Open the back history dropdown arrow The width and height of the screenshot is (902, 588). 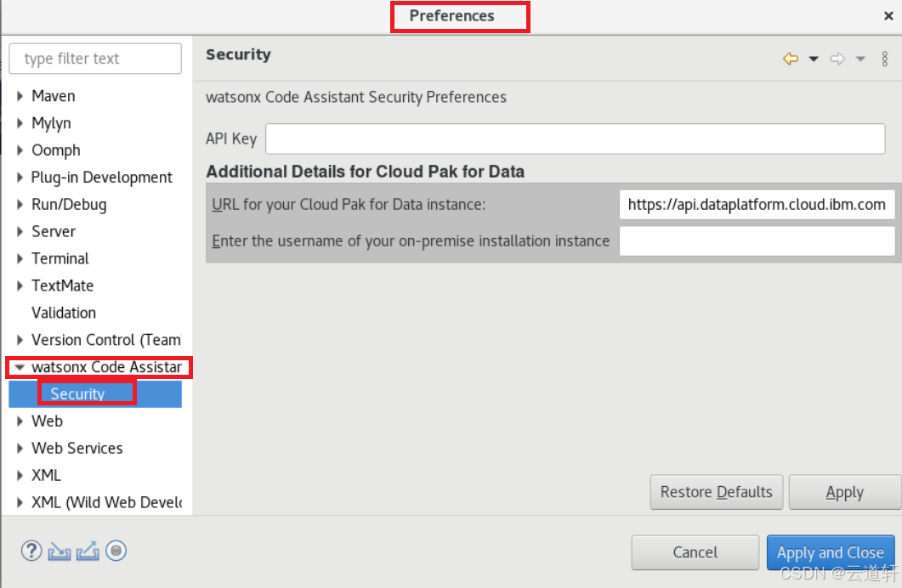814,59
